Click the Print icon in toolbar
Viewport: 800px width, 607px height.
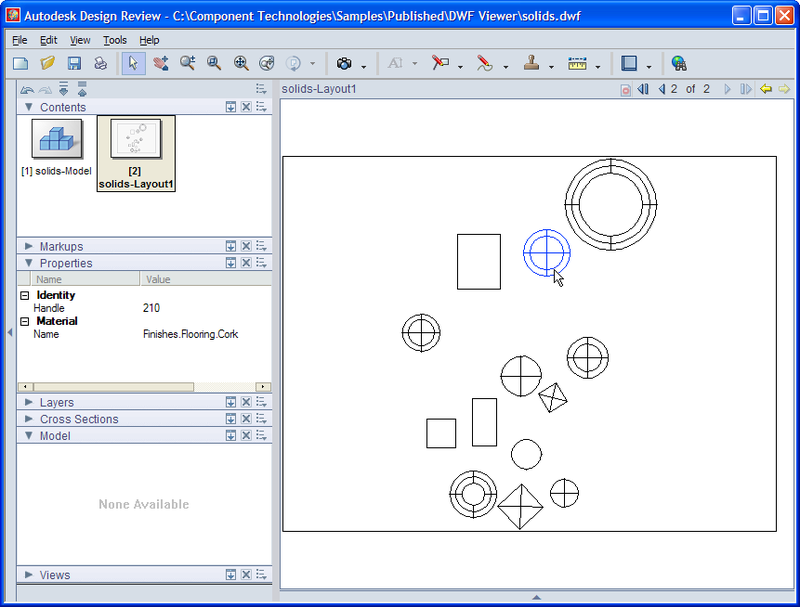[x=101, y=63]
